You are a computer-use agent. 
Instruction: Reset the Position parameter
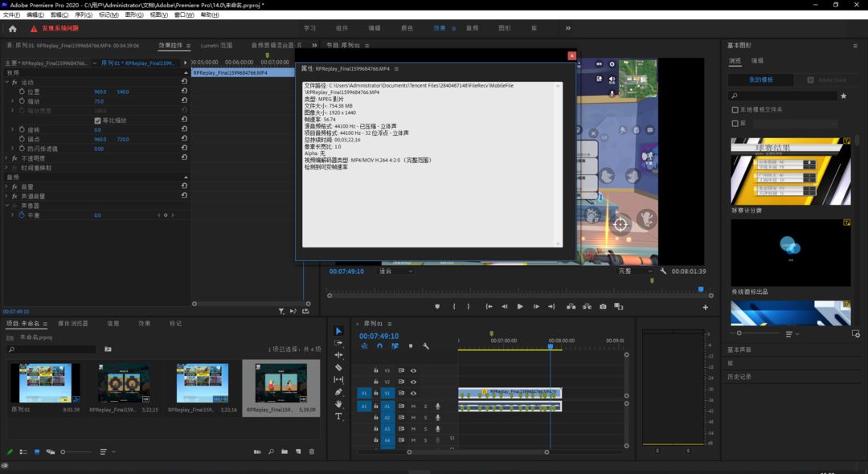click(184, 92)
